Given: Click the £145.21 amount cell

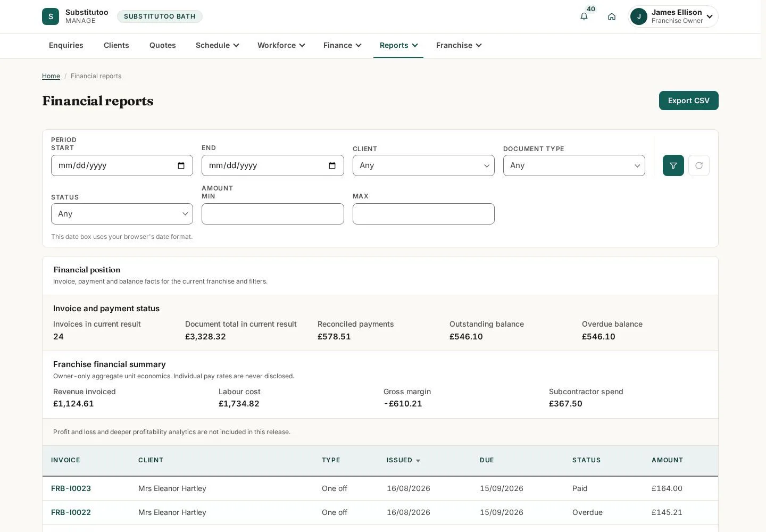Looking at the screenshot, I should [667, 512].
